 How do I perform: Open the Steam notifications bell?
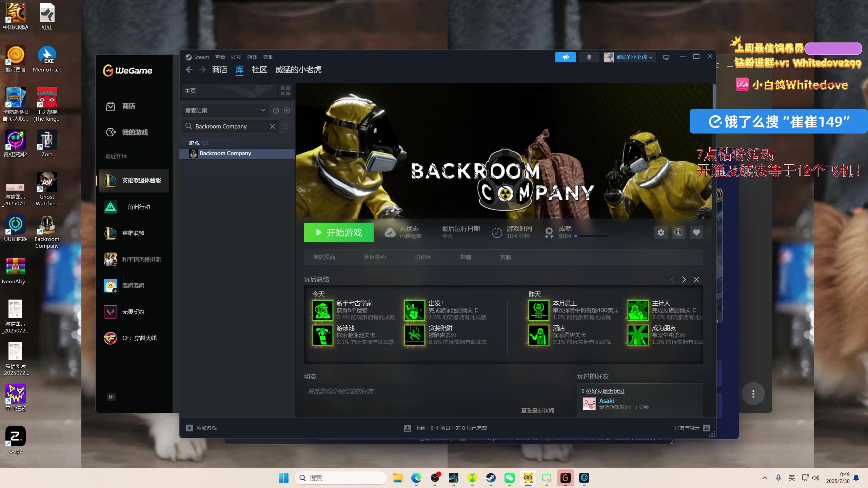589,57
